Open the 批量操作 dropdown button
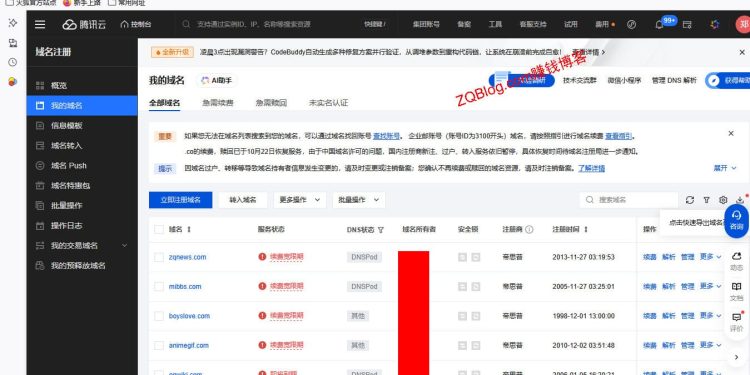The image size is (750, 375). (359, 200)
